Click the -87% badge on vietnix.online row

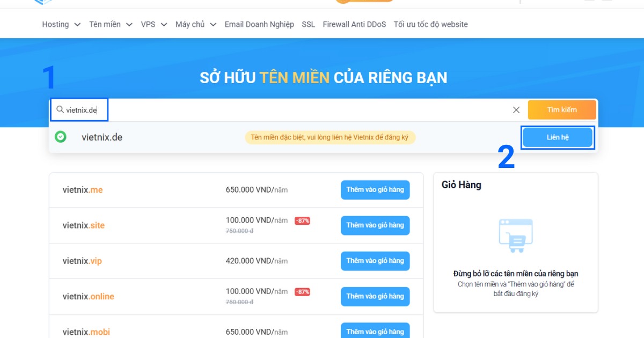pyautogui.click(x=303, y=291)
